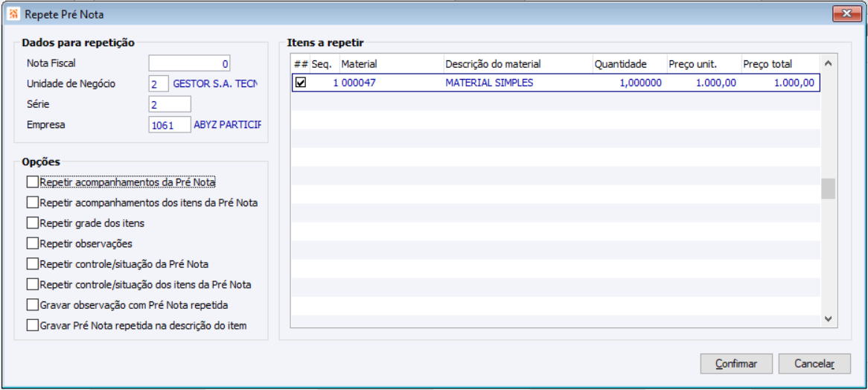Check Repetir controle/situação da Pré Nota
868x390 pixels.
(x=33, y=264)
